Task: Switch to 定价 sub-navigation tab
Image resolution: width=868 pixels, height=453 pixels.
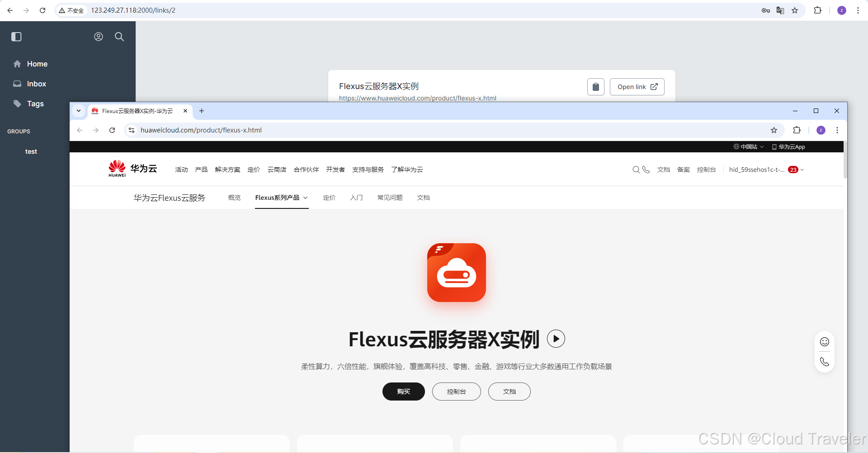Action: (329, 198)
